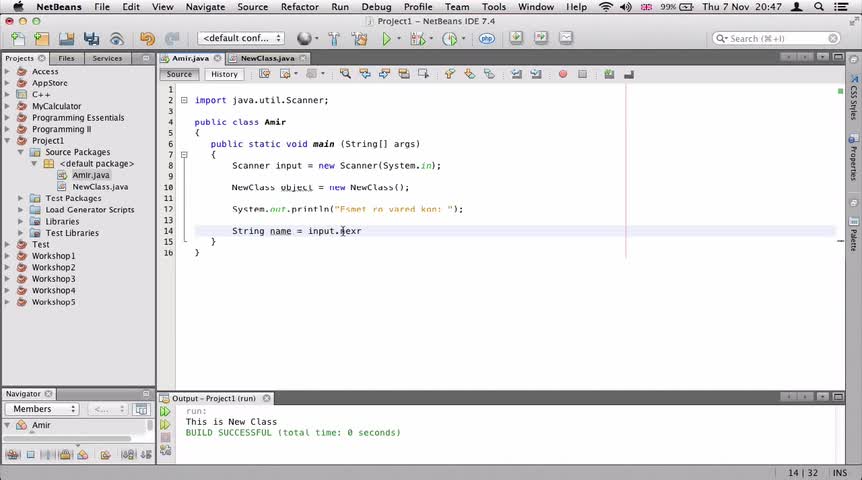Click the New Project toolbar icon

[x=41, y=38]
